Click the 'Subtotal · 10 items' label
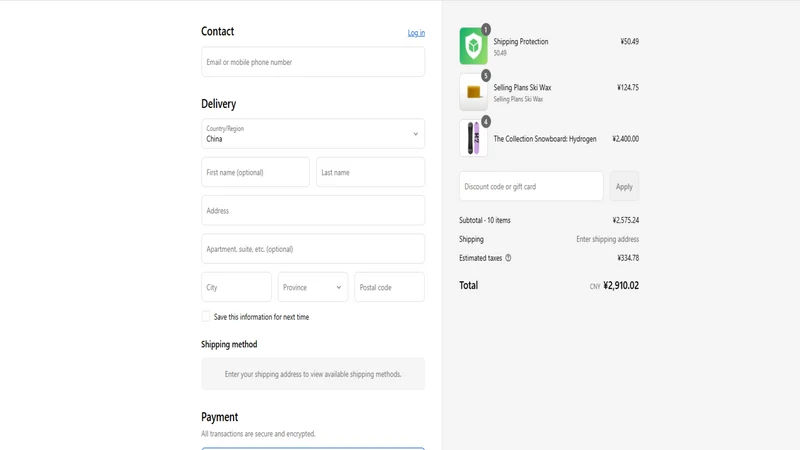 pyautogui.click(x=485, y=220)
